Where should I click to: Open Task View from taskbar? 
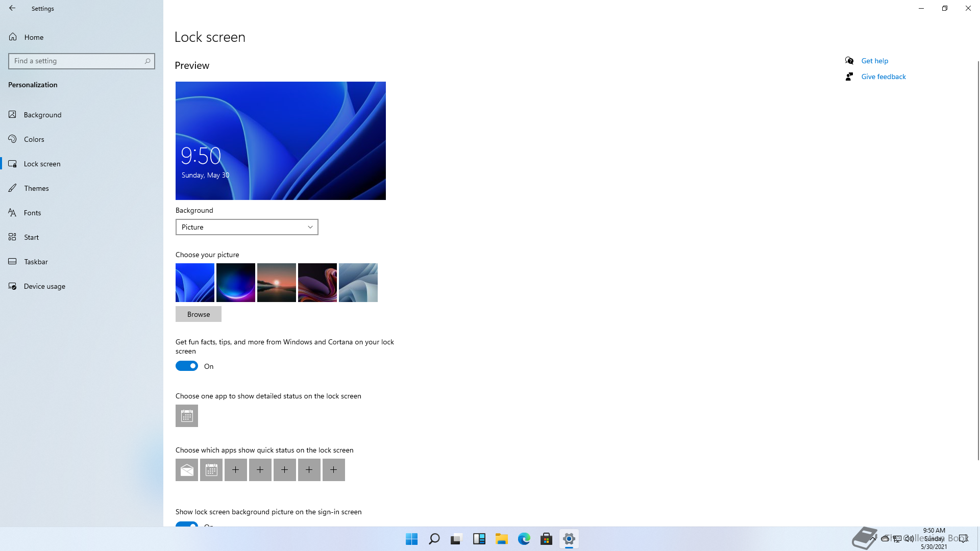click(x=456, y=539)
